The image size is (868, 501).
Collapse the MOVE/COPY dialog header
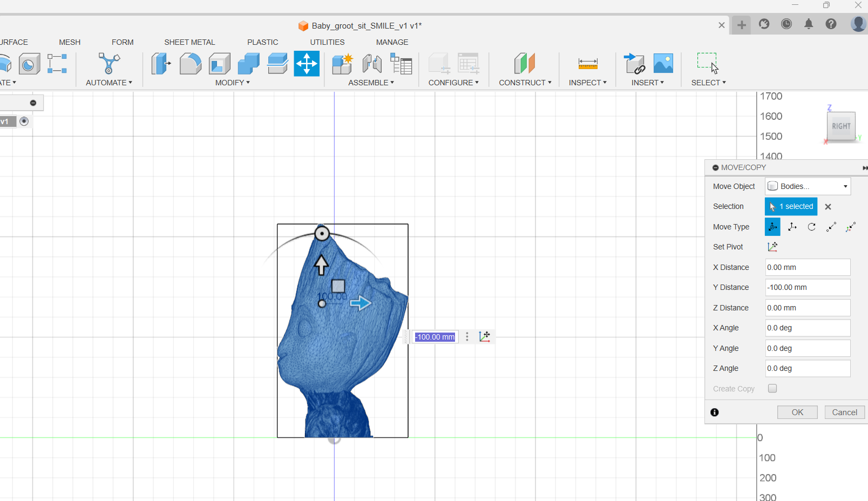click(716, 167)
